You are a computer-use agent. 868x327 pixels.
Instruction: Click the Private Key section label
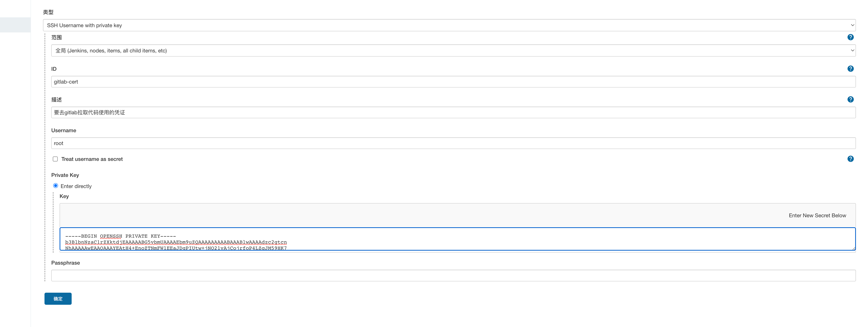point(65,175)
